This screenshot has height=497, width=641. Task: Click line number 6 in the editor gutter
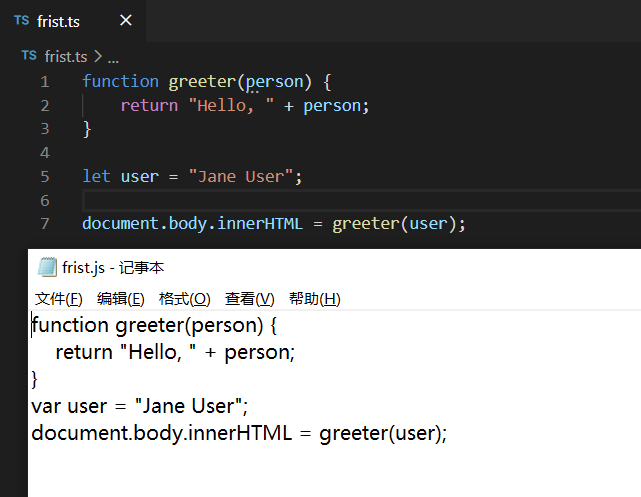pos(45,200)
